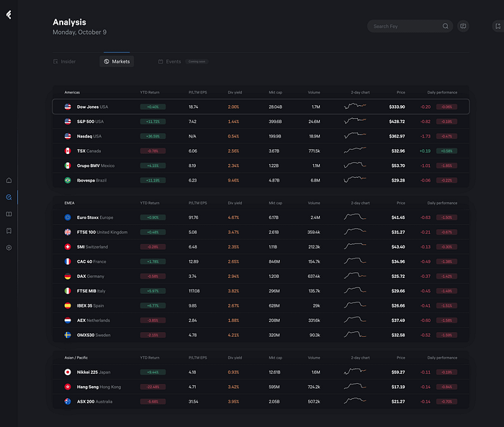Click the Australia flag next to ASX 200

pyautogui.click(x=68, y=402)
